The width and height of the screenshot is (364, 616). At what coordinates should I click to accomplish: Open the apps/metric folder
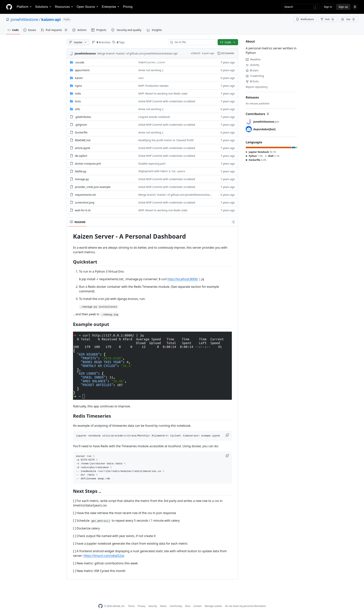(x=82, y=70)
